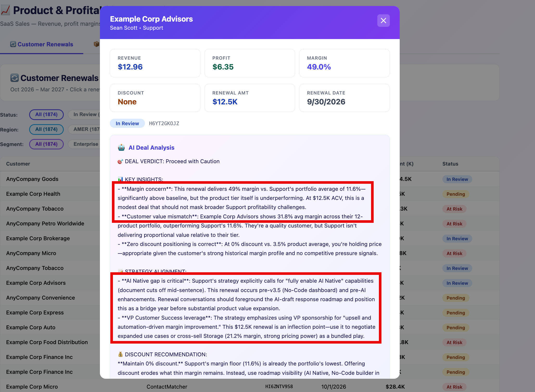
Task: Select the Region All (1874) filter
Action: [x=46, y=129]
